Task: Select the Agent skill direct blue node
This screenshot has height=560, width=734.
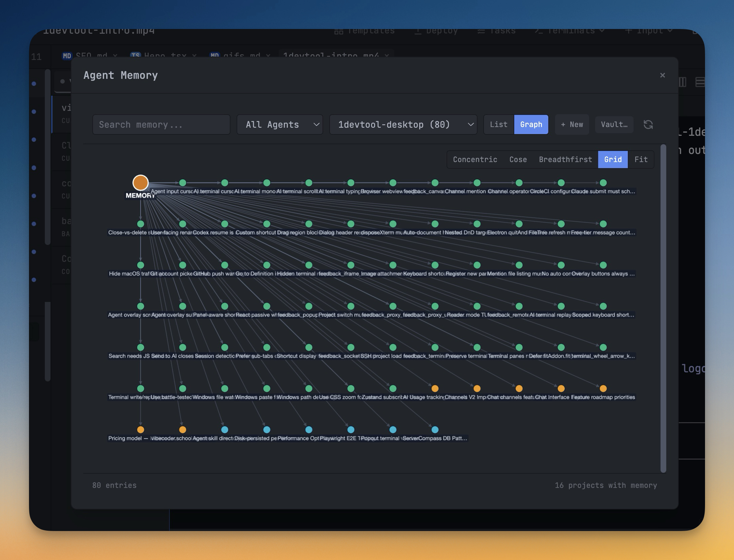Action: coord(224,430)
